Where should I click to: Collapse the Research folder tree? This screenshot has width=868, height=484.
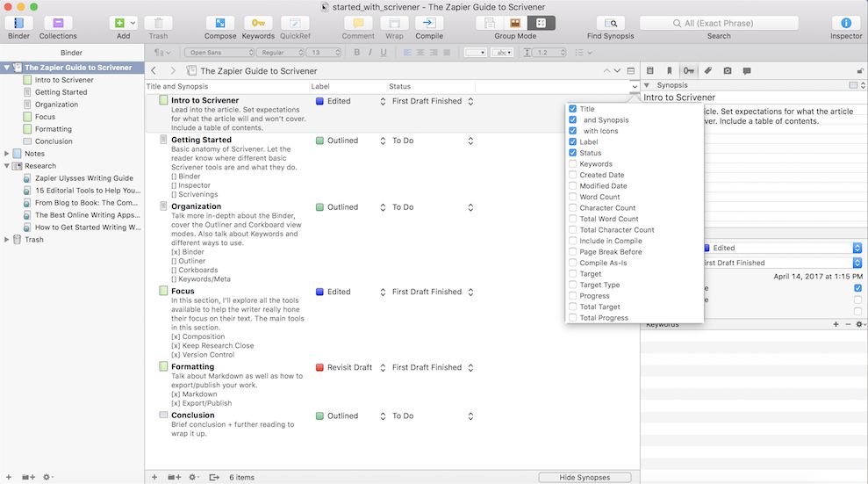pos(8,166)
